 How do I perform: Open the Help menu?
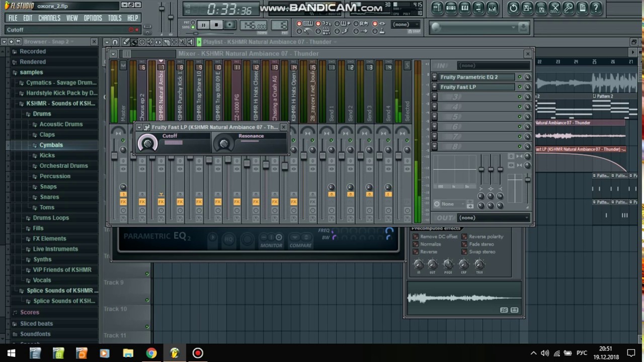[133, 18]
